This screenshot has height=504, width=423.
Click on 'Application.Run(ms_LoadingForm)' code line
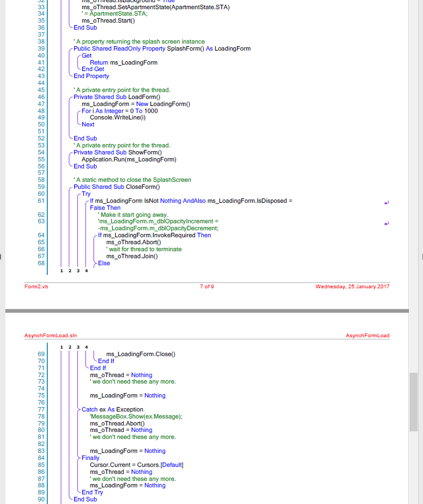point(129,159)
